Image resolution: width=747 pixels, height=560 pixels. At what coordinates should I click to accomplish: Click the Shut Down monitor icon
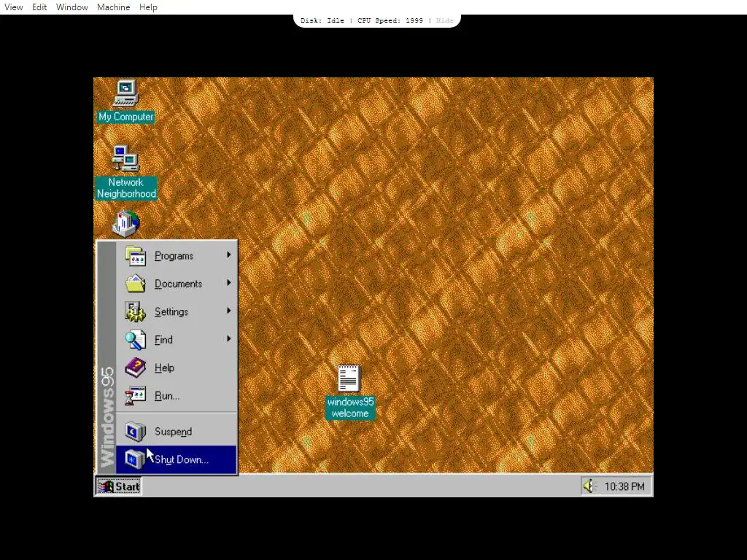tap(135, 459)
